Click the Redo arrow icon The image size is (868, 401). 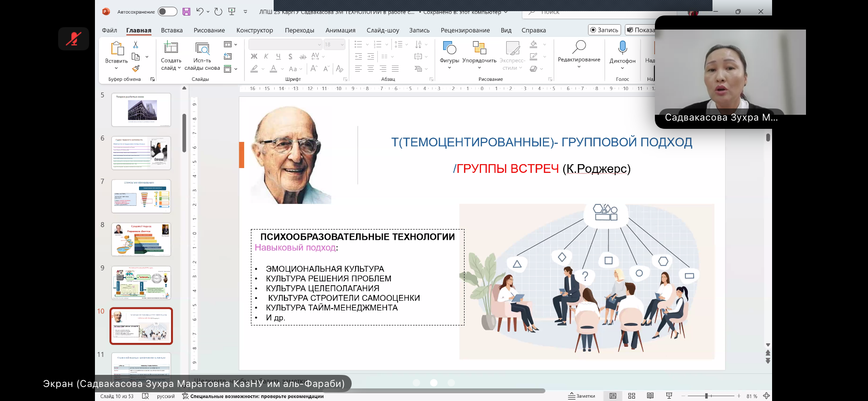(x=218, y=12)
